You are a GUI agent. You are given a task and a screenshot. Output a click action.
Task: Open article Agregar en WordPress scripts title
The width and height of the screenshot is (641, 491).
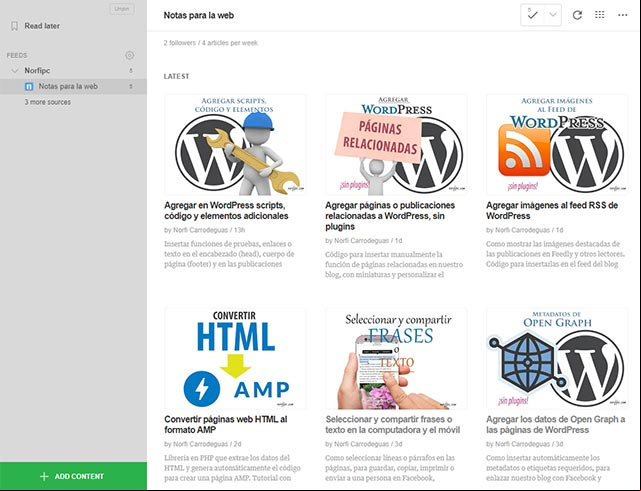pyautogui.click(x=226, y=211)
